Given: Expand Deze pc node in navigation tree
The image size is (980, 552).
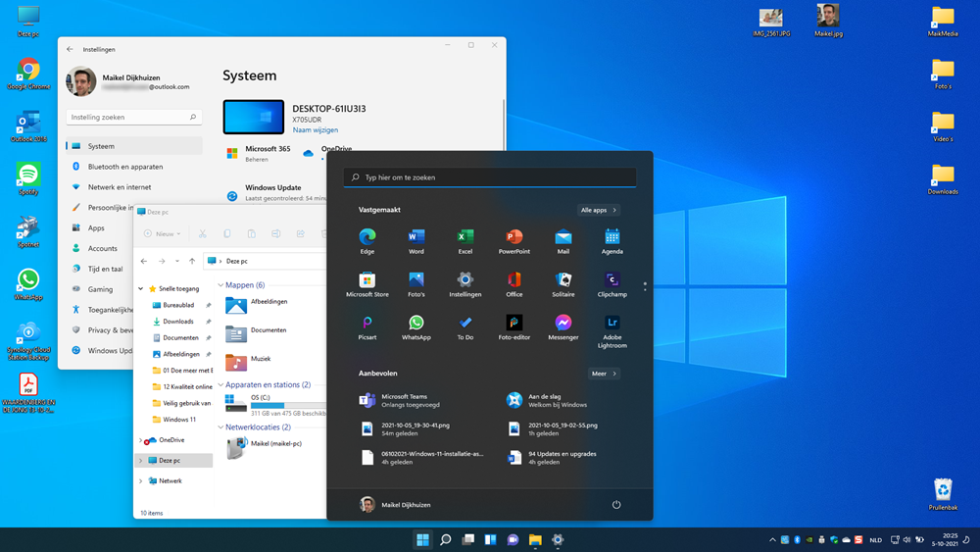Looking at the screenshot, I should click(140, 460).
